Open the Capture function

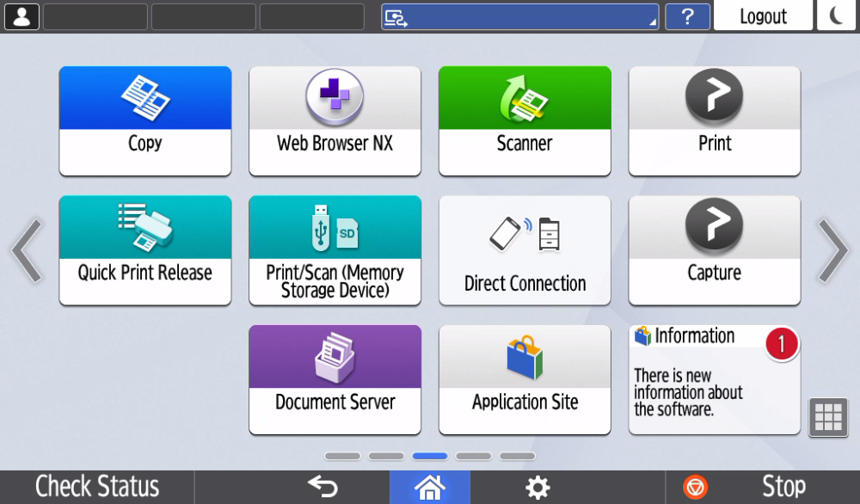[x=714, y=250]
